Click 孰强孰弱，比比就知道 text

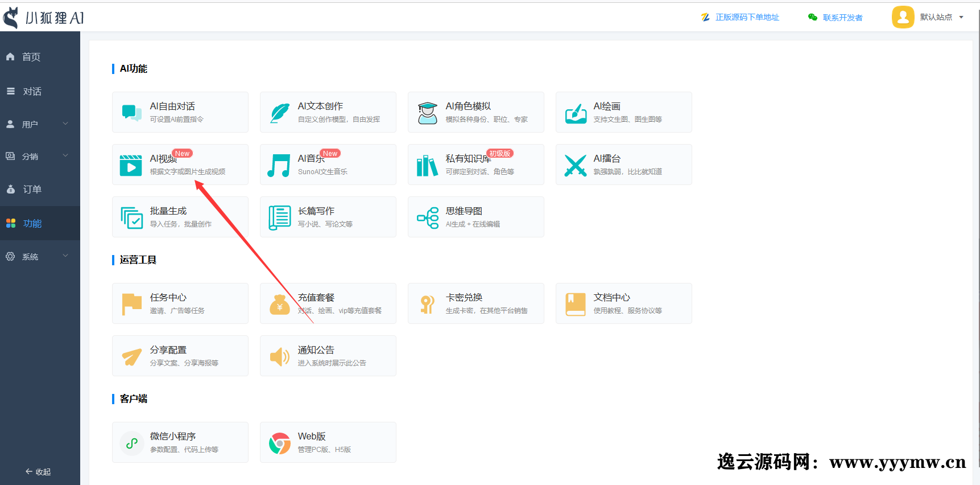(x=628, y=172)
